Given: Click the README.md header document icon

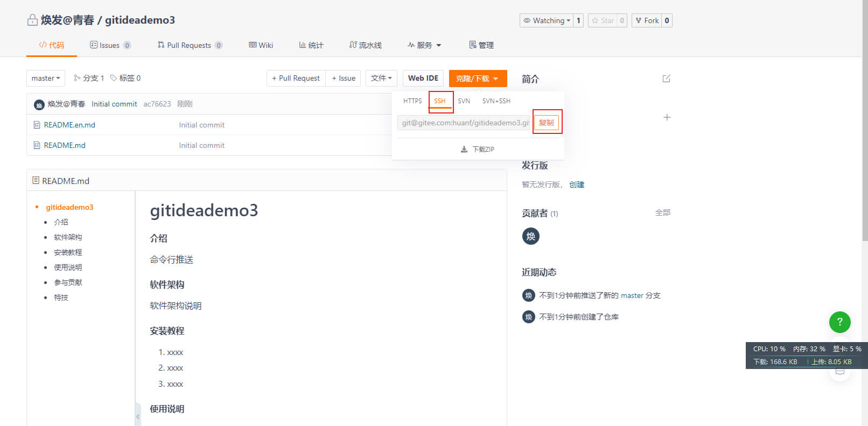Looking at the screenshot, I should point(36,180).
